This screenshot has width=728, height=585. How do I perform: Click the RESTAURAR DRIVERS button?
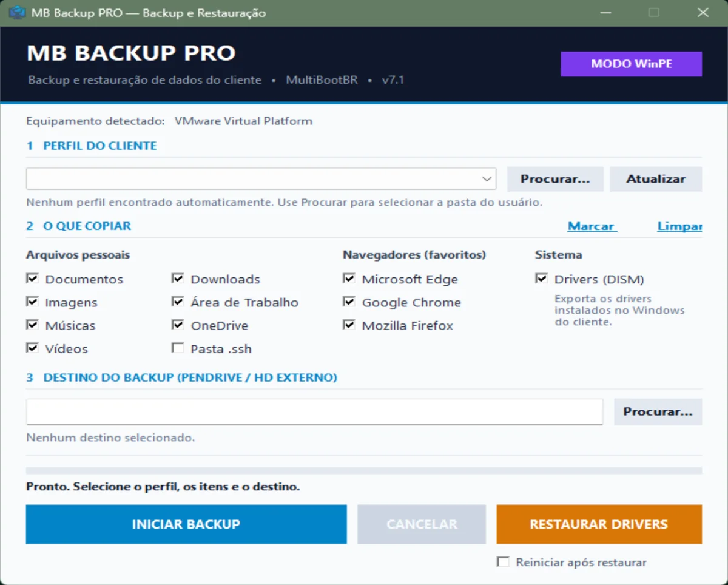pyautogui.click(x=599, y=524)
